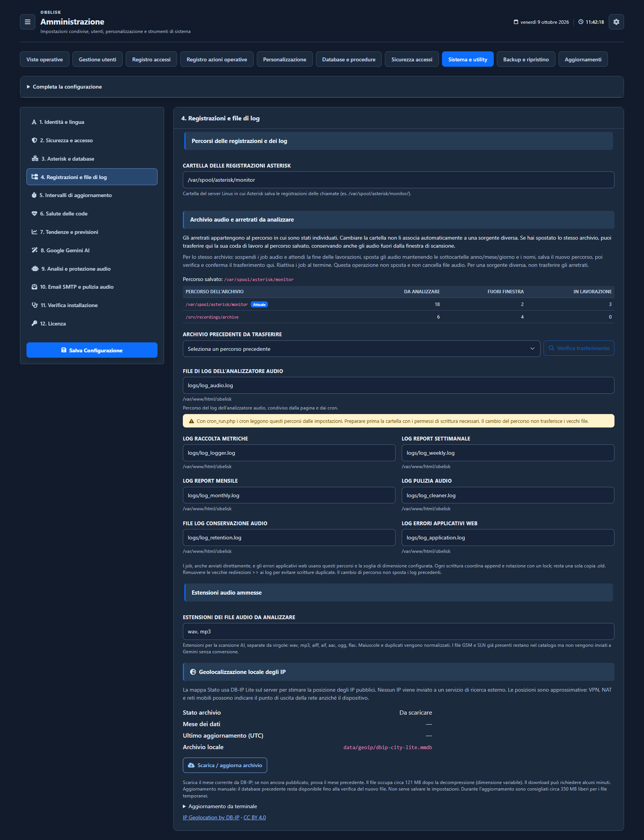The image size is (644, 840).
Task: Click Scarica / aggiorna archivio button
Action: pyautogui.click(x=225, y=765)
